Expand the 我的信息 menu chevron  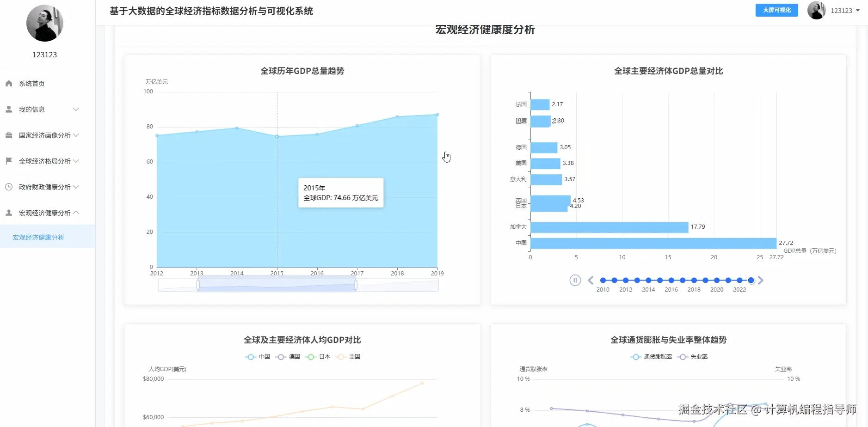(76, 110)
